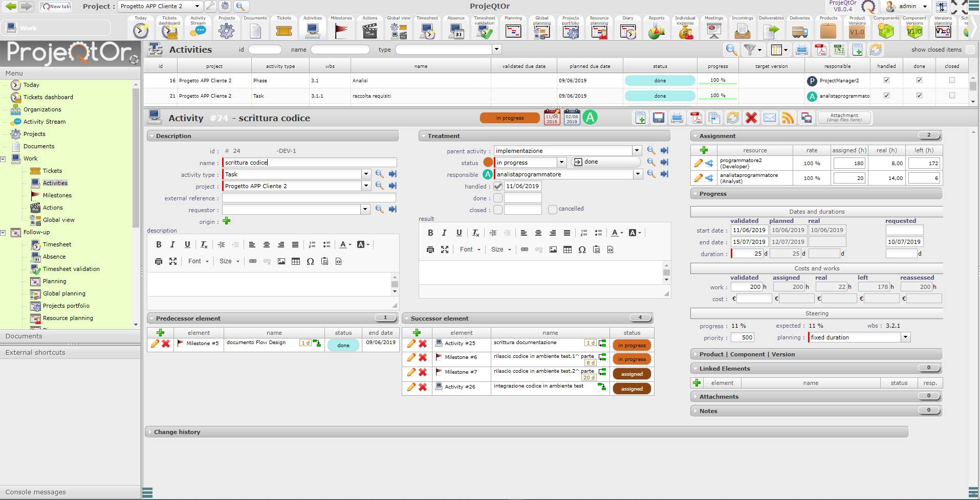This screenshot has width=980, height=500.
Task: Add new assignment with green plus icon
Action: (x=704, y=150)
